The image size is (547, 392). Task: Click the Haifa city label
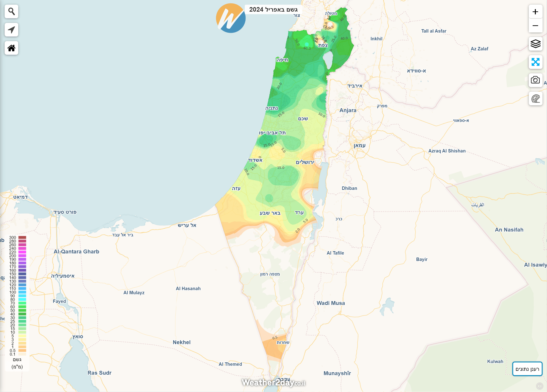click(282, 60)
